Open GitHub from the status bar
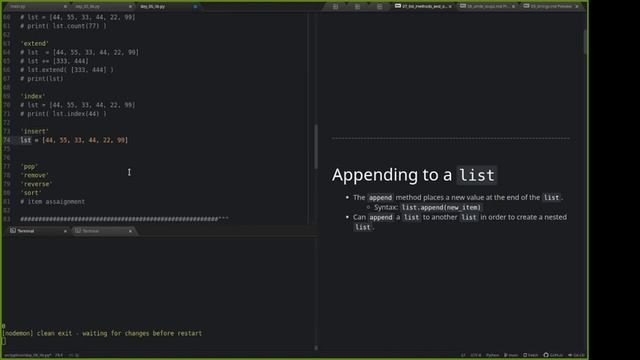 tap(553, 355)
